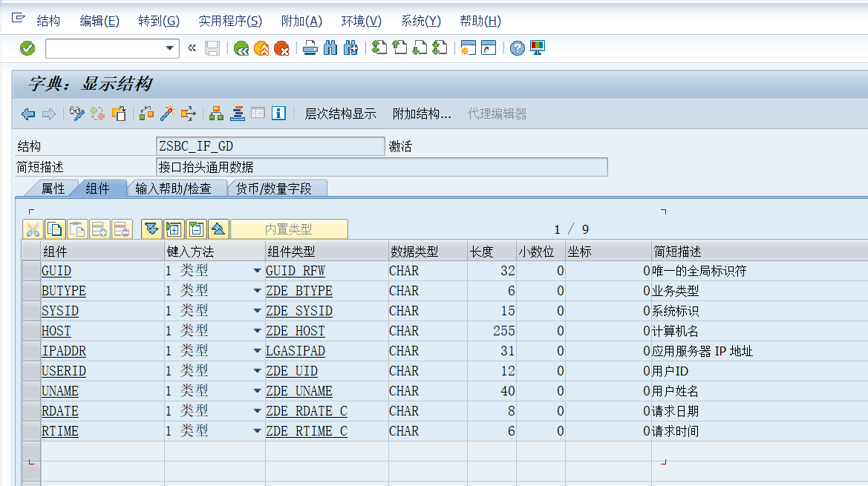This screenshot has height=486, width=868.
Task: Open typing method dropdown in IPADDR row
Action: pos(257,350)
